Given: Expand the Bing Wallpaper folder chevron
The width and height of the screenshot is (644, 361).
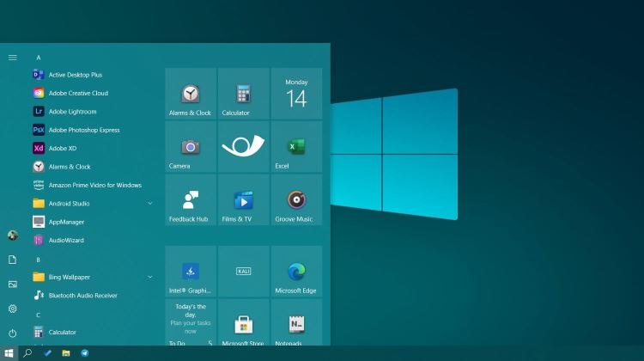Looking at the screenshot, I should point(150,277).
